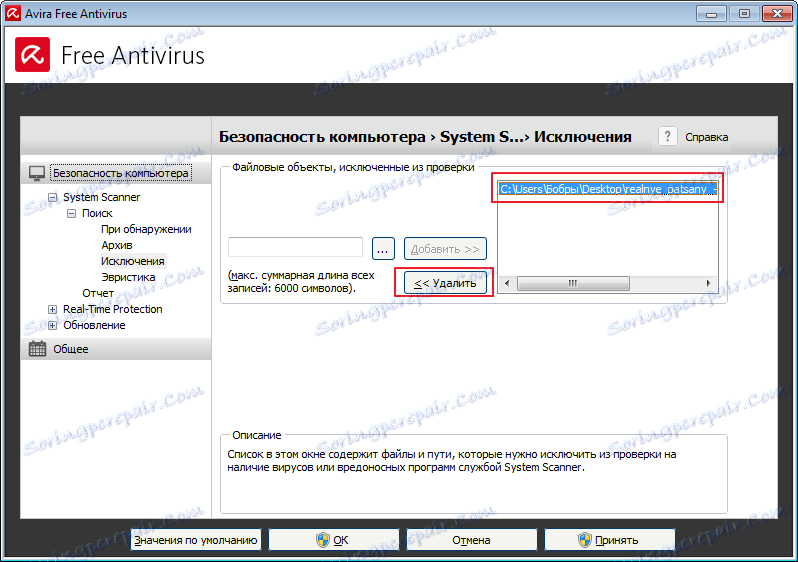The image size is (798, 562).
Task: Click the << Удалить button
Action: coord(445,283)
